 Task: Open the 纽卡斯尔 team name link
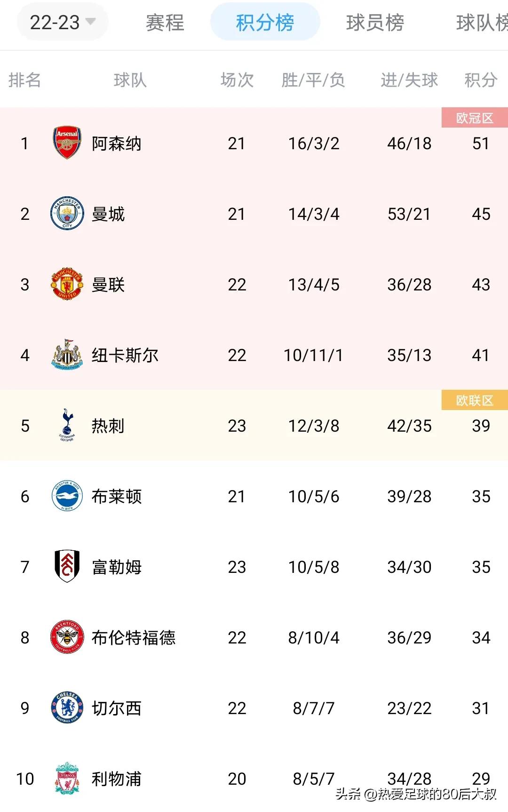tap(125, 355)
